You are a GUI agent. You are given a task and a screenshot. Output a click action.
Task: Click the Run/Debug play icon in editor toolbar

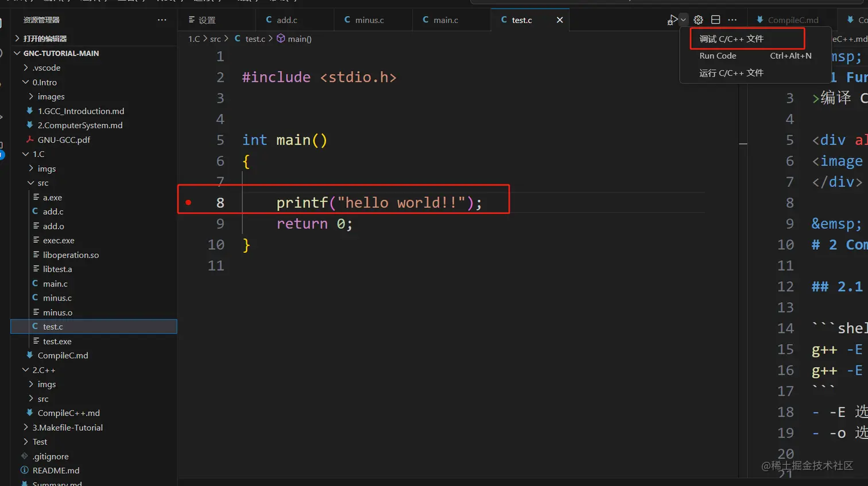pyautogui.click(x=672, y=20)
